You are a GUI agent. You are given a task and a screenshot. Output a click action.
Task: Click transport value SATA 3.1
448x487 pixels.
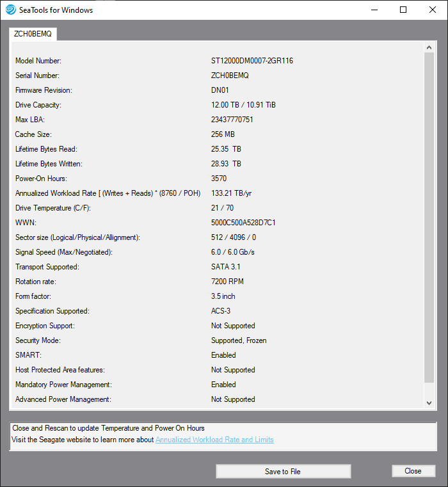pyautogui.click(x=225, y=267)
